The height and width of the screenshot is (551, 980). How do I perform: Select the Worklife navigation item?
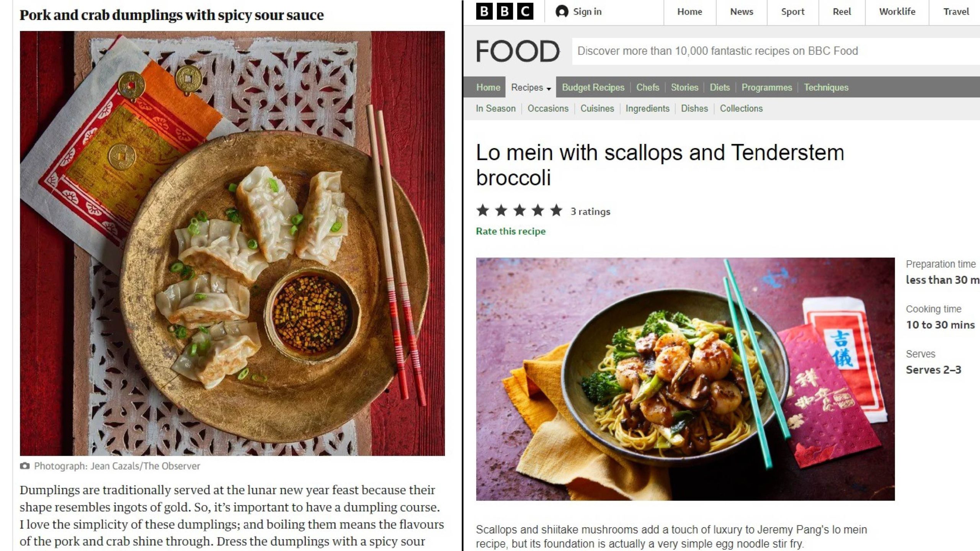click(x=897, y=12)
